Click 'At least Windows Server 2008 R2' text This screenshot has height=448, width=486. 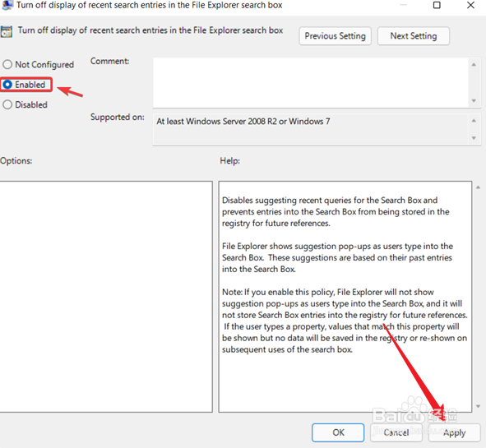click(x=243, y=121)
